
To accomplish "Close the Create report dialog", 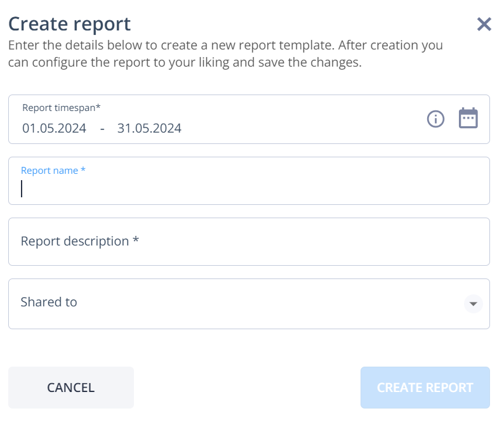I will tap(484, 24).
